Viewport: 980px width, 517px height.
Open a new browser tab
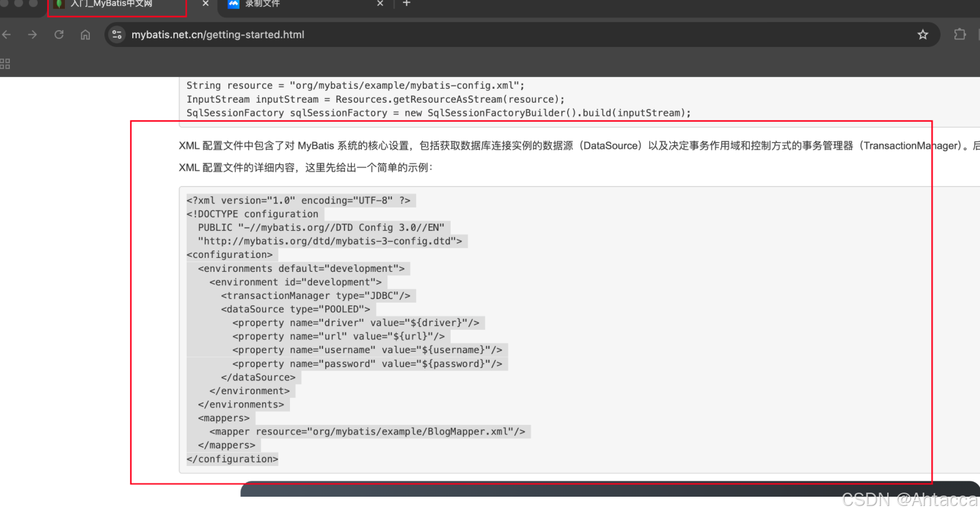click(x=406, y=3)
